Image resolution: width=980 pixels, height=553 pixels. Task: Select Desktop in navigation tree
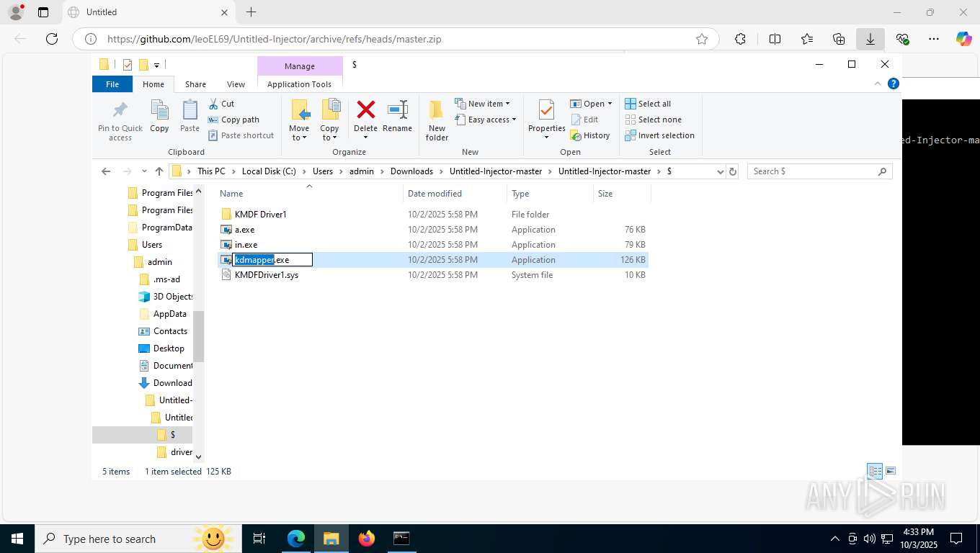pyautogui.click(x=169, y=349)
